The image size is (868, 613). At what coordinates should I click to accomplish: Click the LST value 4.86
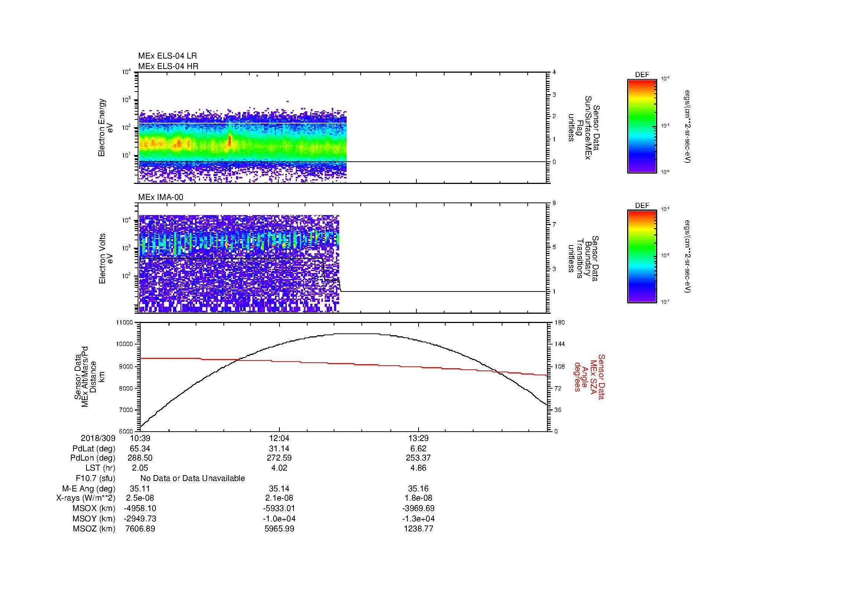tap(419, 468)
